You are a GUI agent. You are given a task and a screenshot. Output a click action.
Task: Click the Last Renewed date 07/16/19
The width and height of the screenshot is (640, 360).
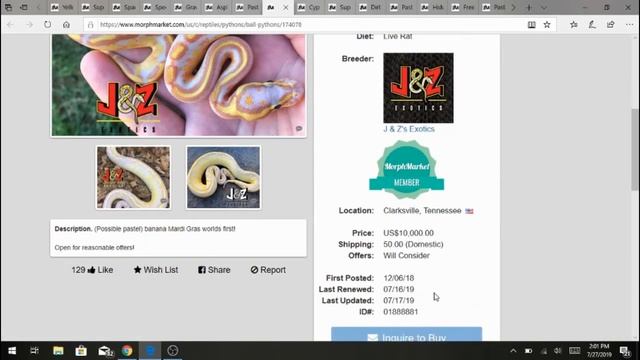(x=399, y=289)
